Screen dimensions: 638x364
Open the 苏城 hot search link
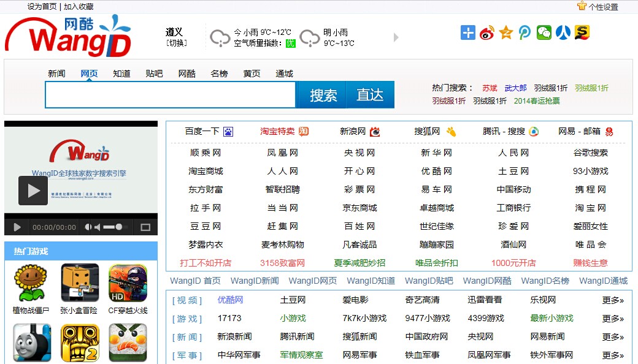pyautogui.click(x=490, y=88)
